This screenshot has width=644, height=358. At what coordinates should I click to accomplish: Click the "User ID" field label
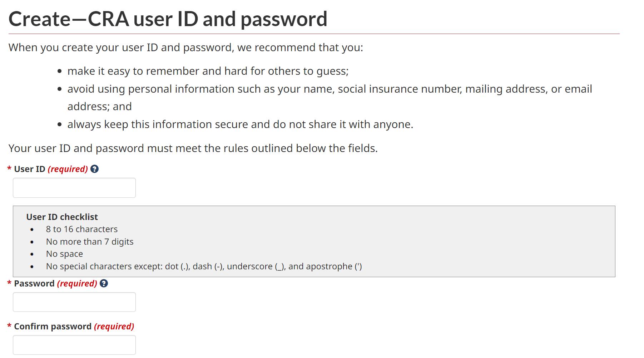[x=30, y=169]
